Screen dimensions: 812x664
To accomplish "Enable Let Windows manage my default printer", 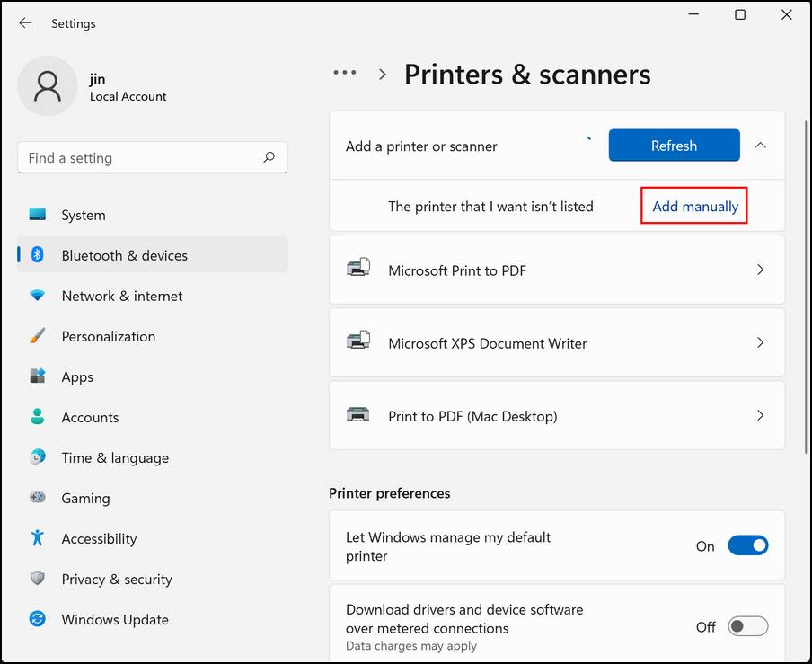I will pos(750,545).
